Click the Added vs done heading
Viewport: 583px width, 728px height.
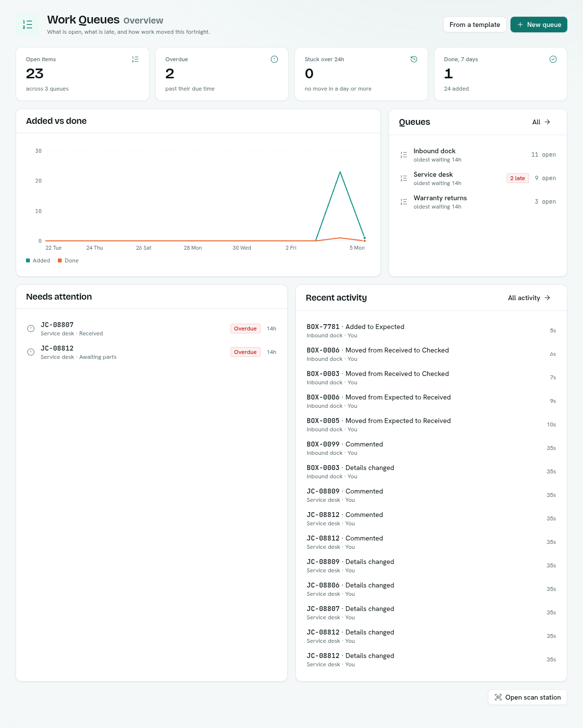[x=56, y=121]
